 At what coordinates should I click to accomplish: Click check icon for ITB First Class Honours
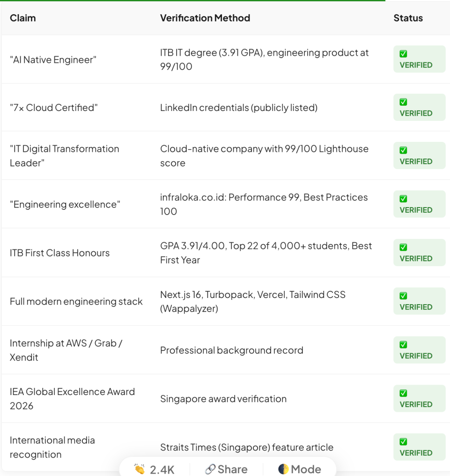(x=403, y=248)
